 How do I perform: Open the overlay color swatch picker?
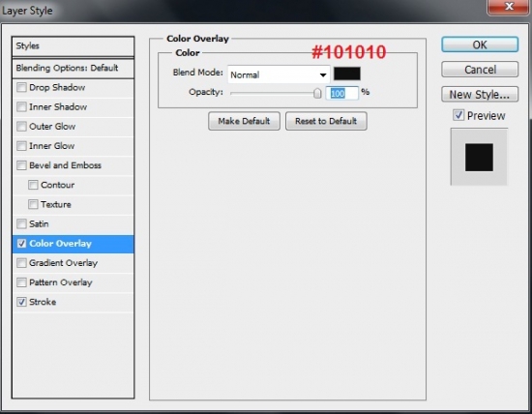(x=346, y=74)
